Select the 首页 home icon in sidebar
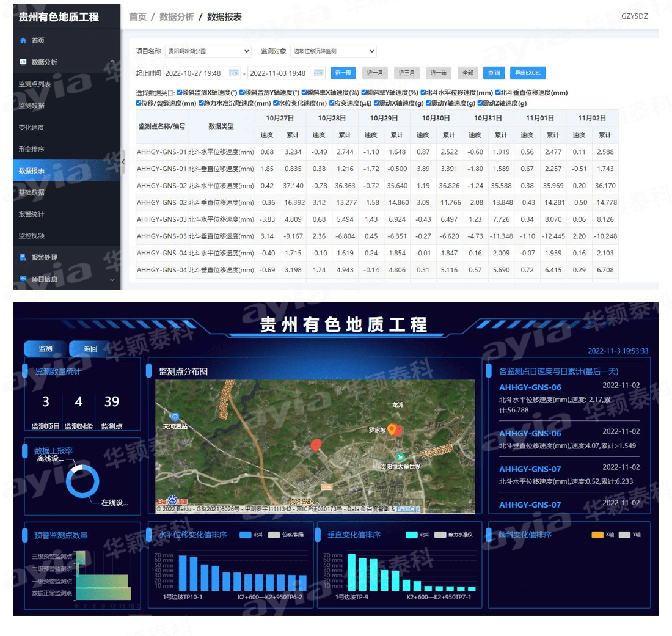 [x=22, y=40]
